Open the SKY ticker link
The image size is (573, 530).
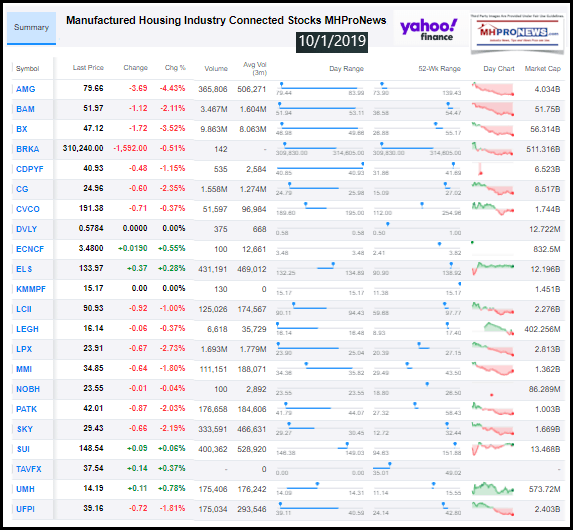(x=25, y=429)
